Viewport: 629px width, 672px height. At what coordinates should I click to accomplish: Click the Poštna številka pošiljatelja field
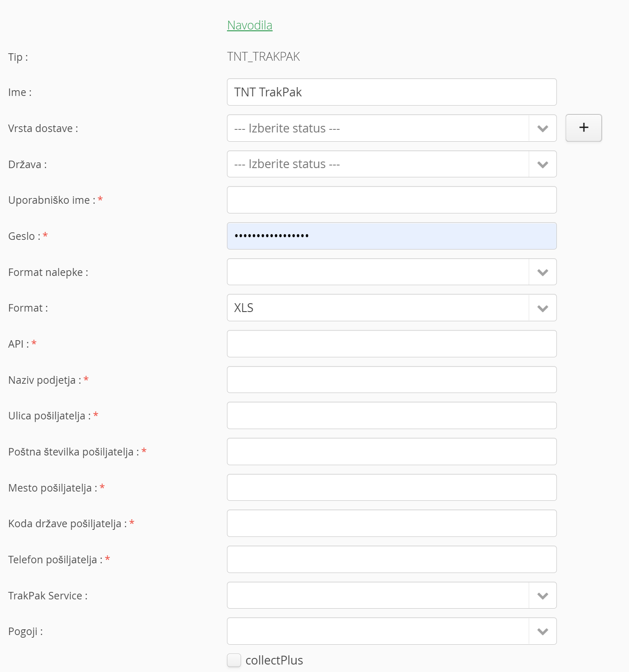tap(391, 452)
